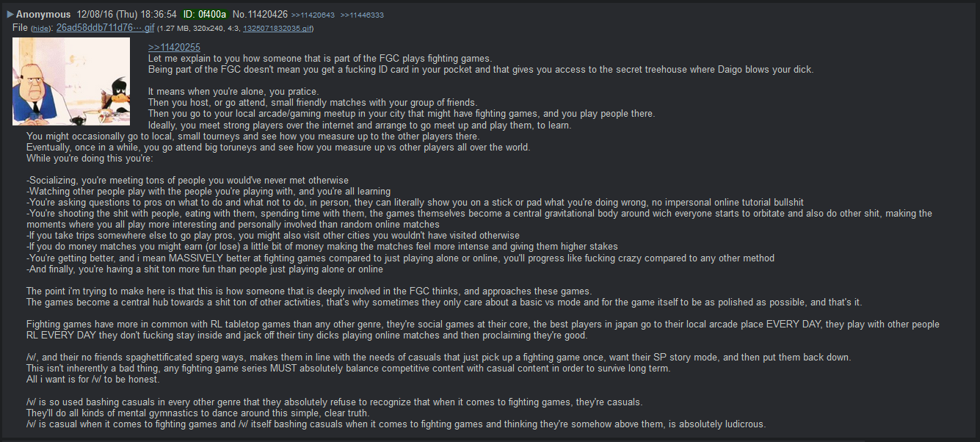Click the post date 12/08/16 timestamp

[126, 14]
